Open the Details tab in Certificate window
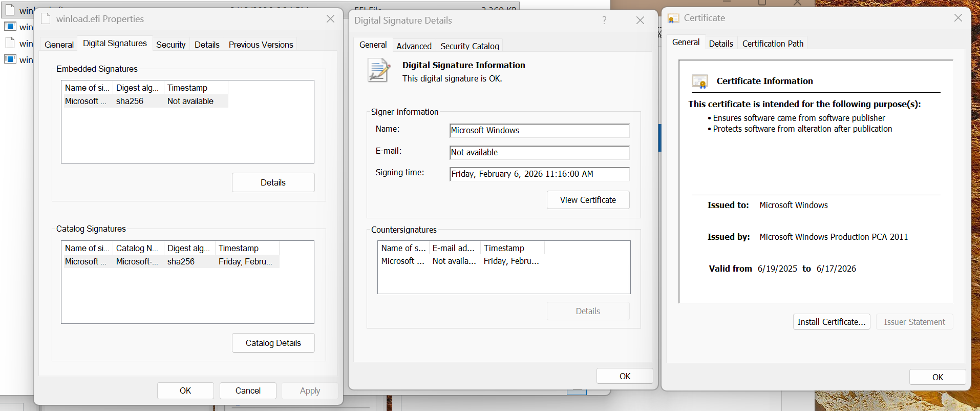The width and height of the screenshot is (980, 411). tap(721, 44)
